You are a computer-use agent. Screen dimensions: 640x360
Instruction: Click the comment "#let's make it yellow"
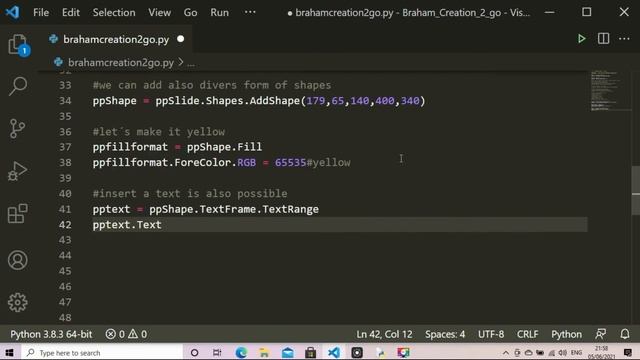click(159, 131)
